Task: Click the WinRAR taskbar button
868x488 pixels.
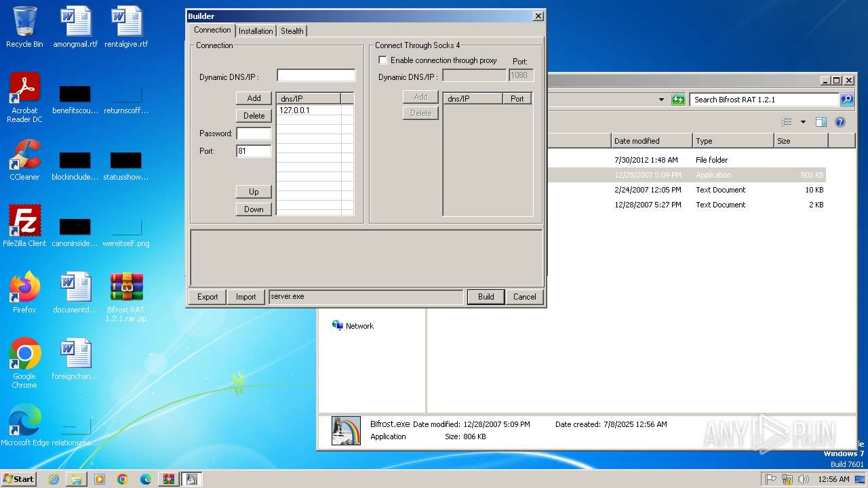Action: tap(169, 479)
